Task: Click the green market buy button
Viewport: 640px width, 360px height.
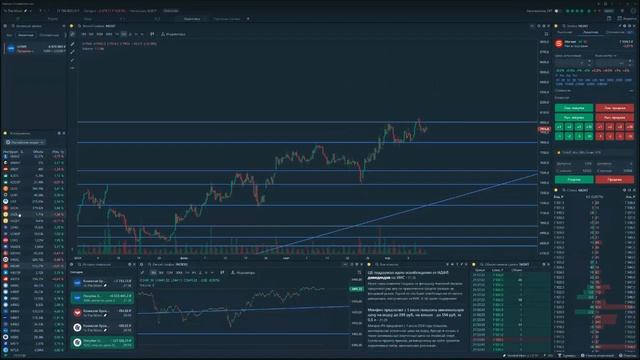Action: point(573,118)
